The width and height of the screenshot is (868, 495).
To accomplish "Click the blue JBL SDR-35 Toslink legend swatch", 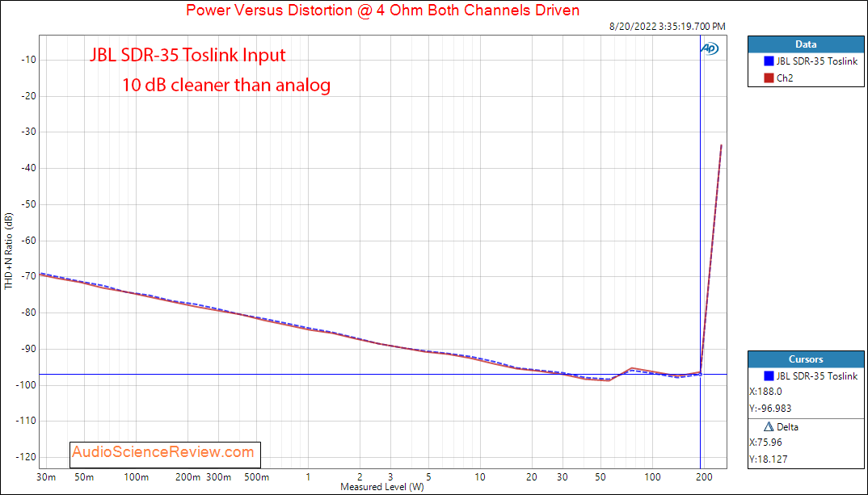I will pos(769,61).
